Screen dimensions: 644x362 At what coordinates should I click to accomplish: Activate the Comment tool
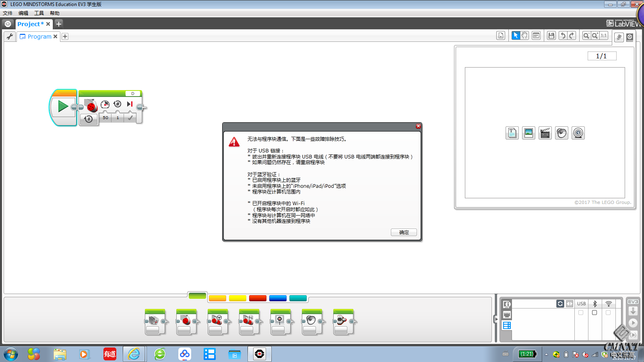coord(536,35)
